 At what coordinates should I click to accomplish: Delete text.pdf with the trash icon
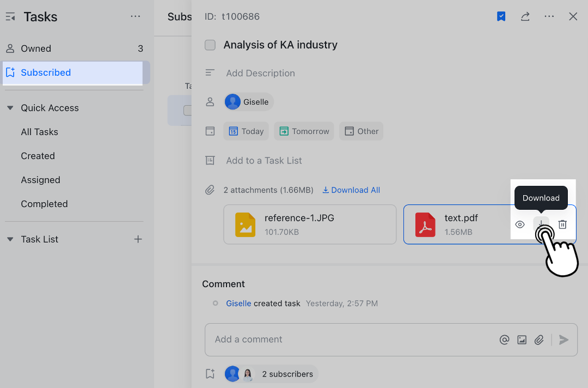tap(562, 225)
